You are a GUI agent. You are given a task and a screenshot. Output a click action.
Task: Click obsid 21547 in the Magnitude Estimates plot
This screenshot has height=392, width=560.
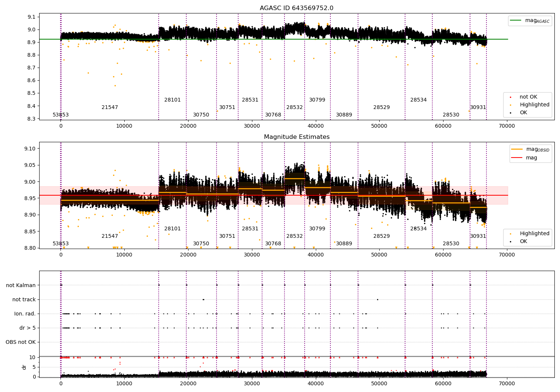tap(110, 236)
